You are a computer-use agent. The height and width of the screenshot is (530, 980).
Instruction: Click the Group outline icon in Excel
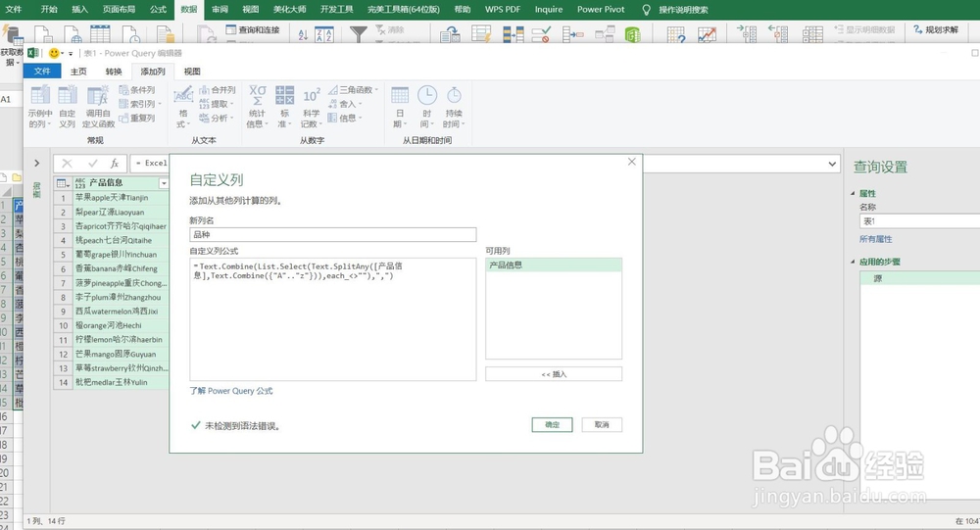point(747,33)
